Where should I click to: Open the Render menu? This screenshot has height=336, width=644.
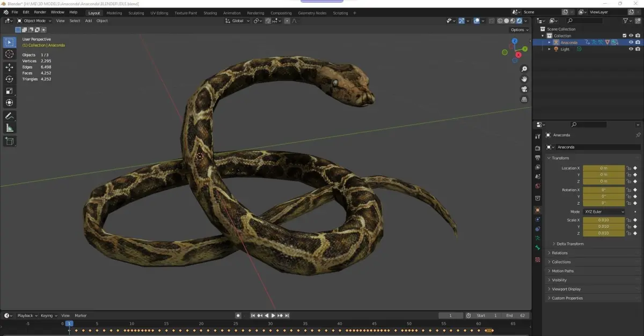(x=40, y=12)
